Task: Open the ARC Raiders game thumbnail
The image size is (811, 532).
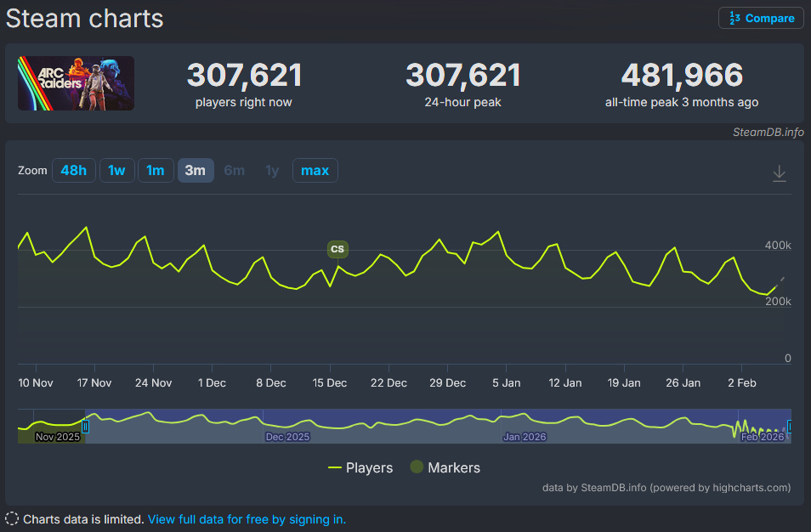Action: tap(76, 83)
